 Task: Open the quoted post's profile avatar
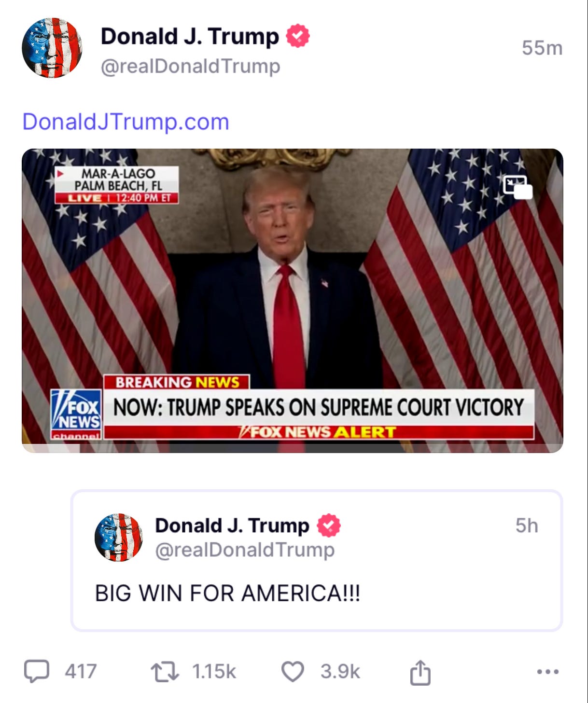pos(118,537)
